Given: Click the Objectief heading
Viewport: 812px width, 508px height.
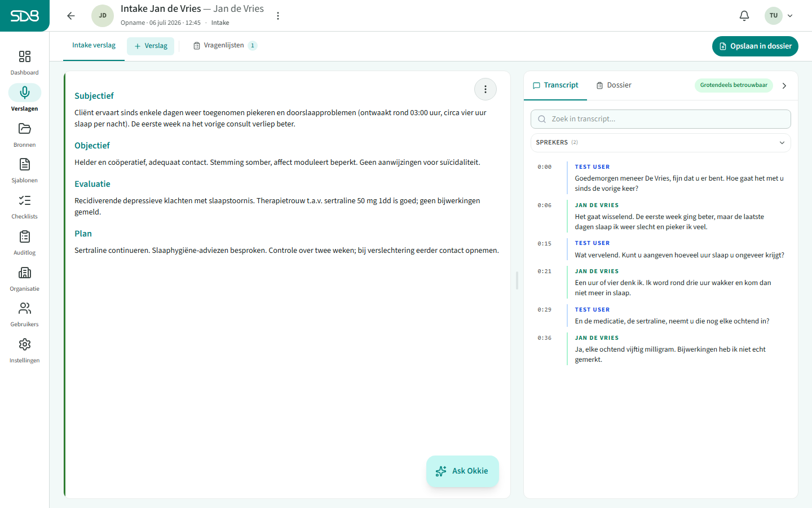Looking at the screenshot, I should coord(92,146).
